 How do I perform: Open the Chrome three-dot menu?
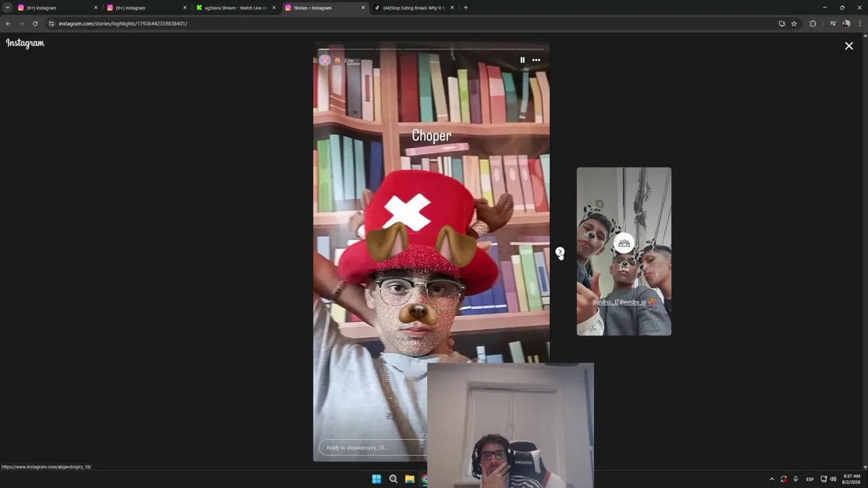tap(860, 24)
